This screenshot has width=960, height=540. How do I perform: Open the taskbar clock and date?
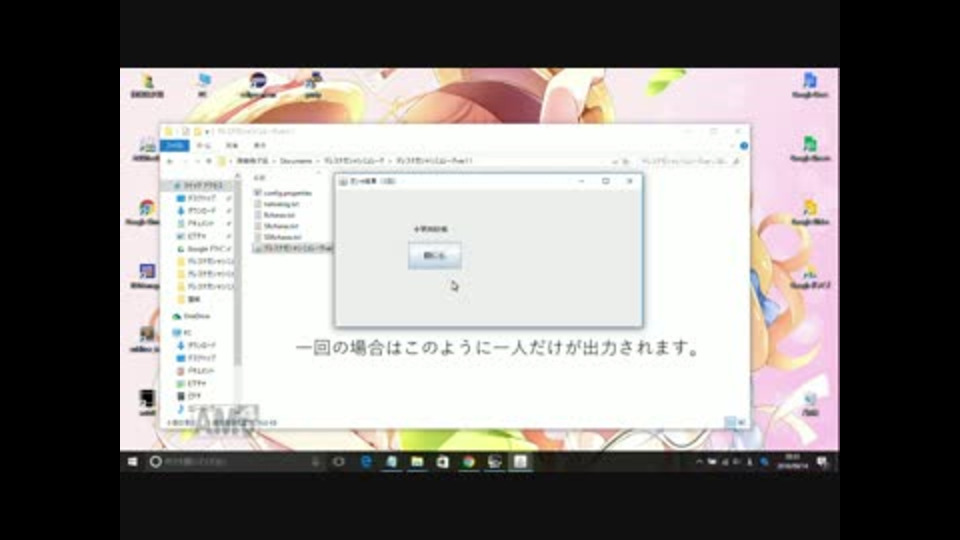(792, 462)
